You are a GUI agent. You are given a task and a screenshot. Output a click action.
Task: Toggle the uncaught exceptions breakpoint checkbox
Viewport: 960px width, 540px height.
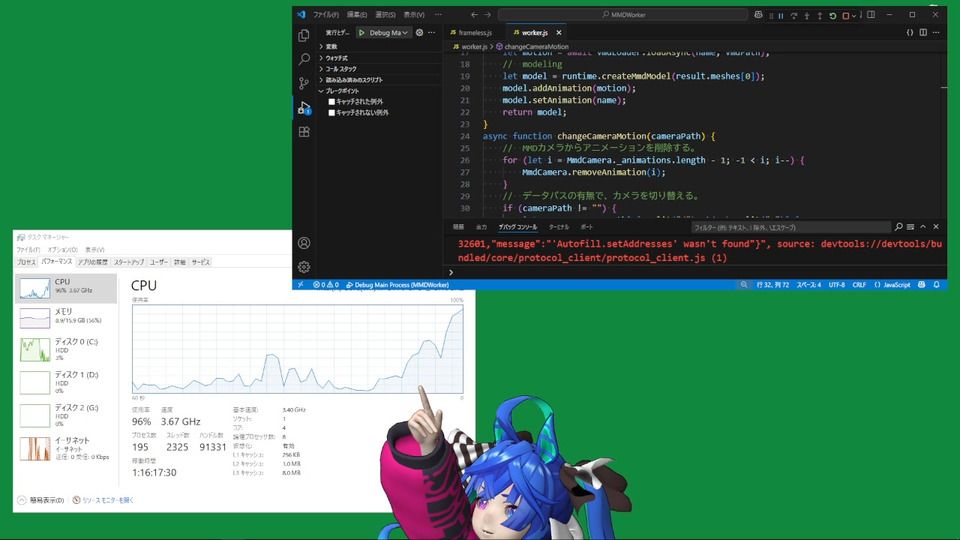click(331, 113)
